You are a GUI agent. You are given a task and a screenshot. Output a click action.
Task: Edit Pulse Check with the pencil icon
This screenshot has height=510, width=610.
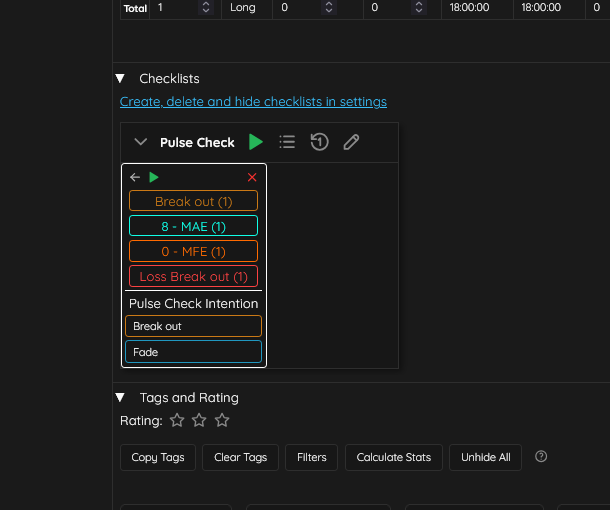tap(351, 142)
